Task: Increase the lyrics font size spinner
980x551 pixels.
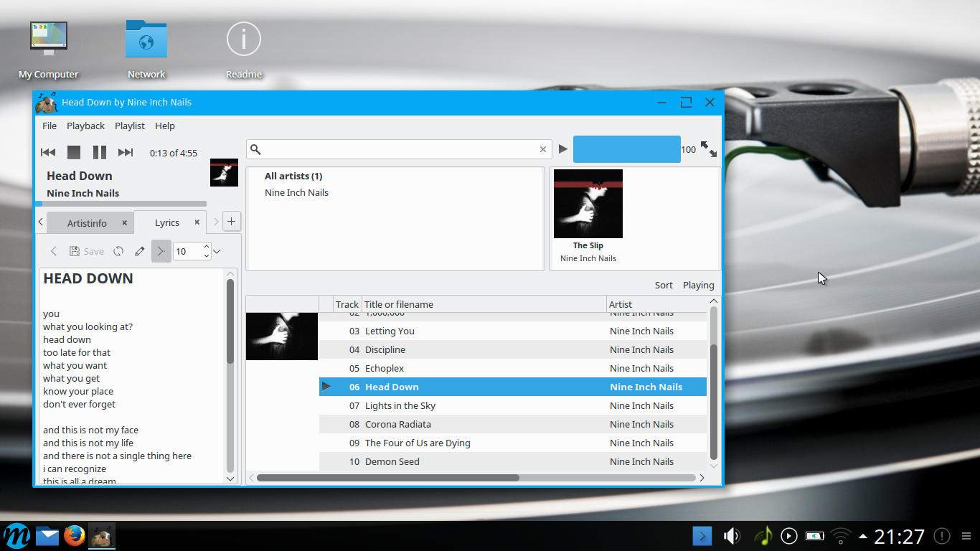Action: coord(207,247)
